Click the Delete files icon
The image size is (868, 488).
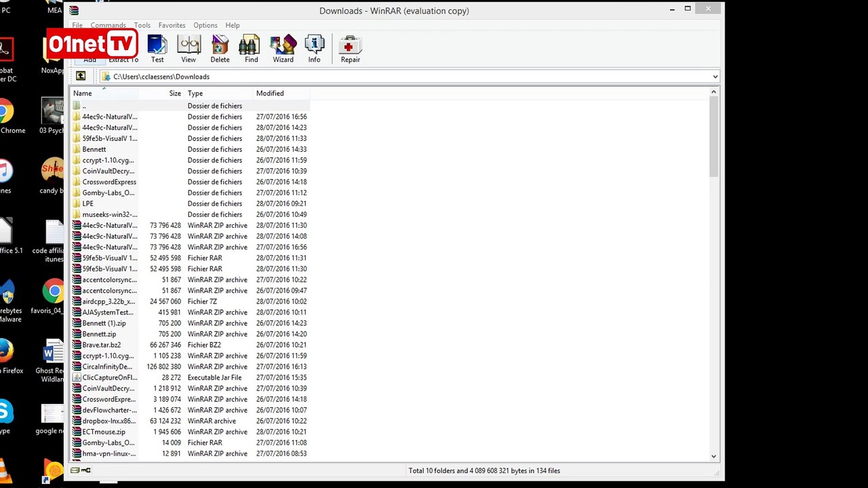click(220, 49)
